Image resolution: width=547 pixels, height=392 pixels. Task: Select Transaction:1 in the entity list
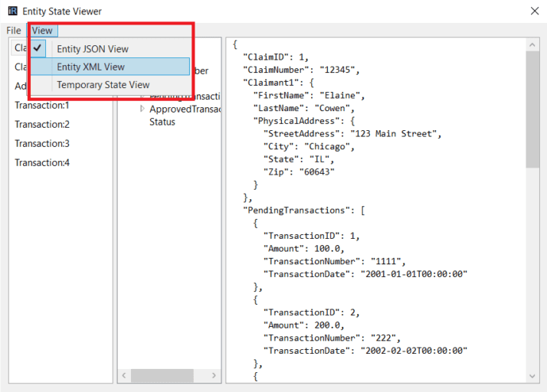click(x=42, y=105)
